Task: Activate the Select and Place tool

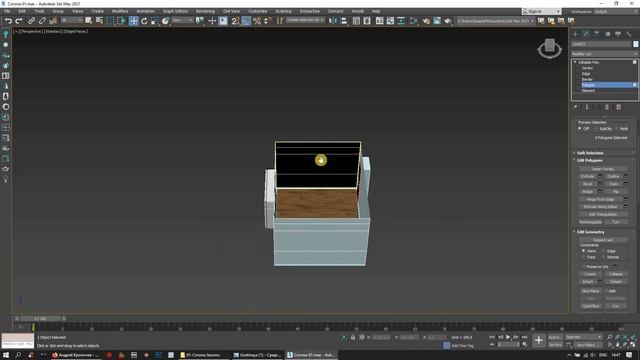Action: tap(165, 21)
